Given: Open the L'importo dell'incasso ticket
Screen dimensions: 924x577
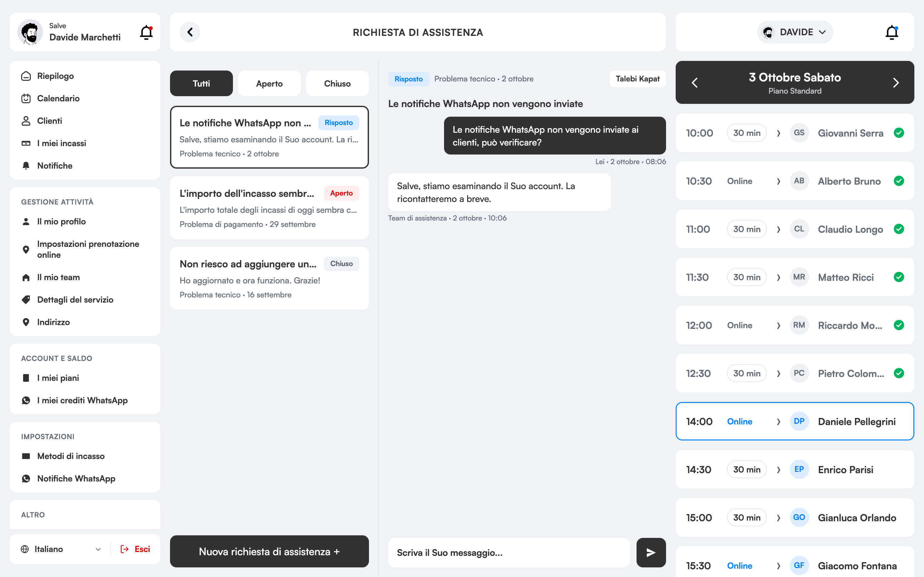Looking at the screenshot, I should point(269,208).
